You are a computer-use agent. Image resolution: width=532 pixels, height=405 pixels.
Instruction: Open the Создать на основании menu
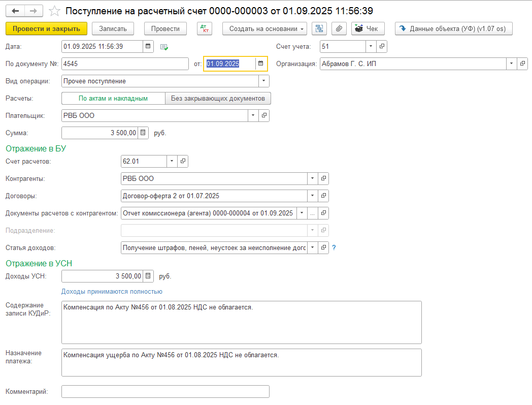(x=264, y=29)
